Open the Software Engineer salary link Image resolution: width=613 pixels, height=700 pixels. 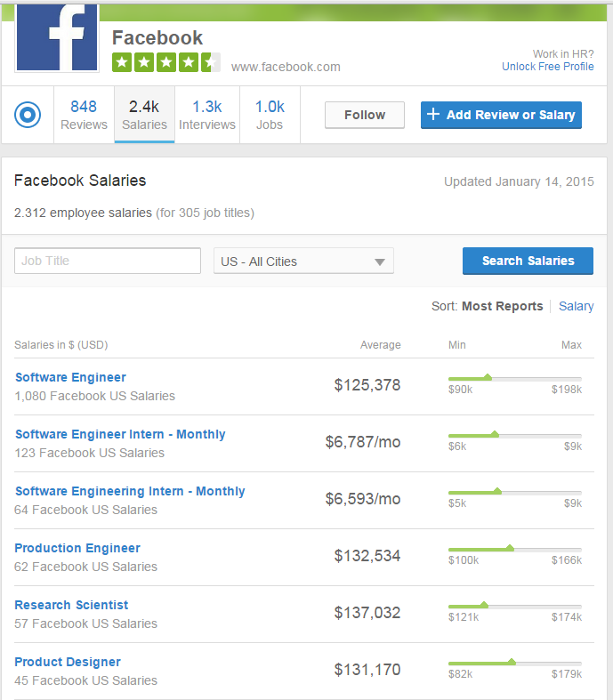pos(70,377)
